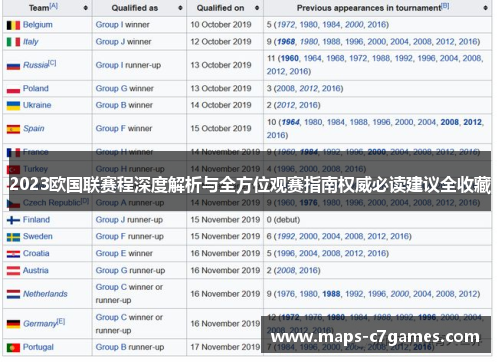Follow the Group J link in Italy row
The height and width of the screenshot is (362, 500).
click(110, 42)
